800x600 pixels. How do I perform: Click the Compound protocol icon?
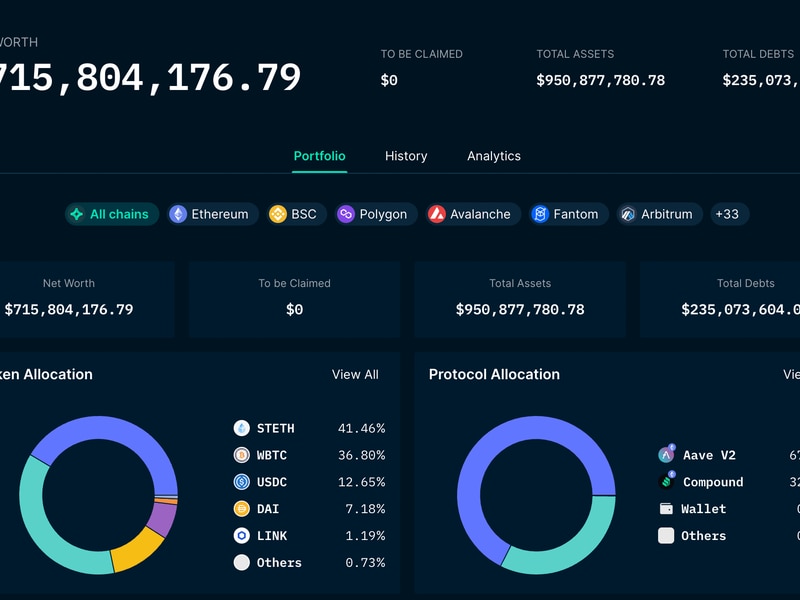tap(666, 481)
